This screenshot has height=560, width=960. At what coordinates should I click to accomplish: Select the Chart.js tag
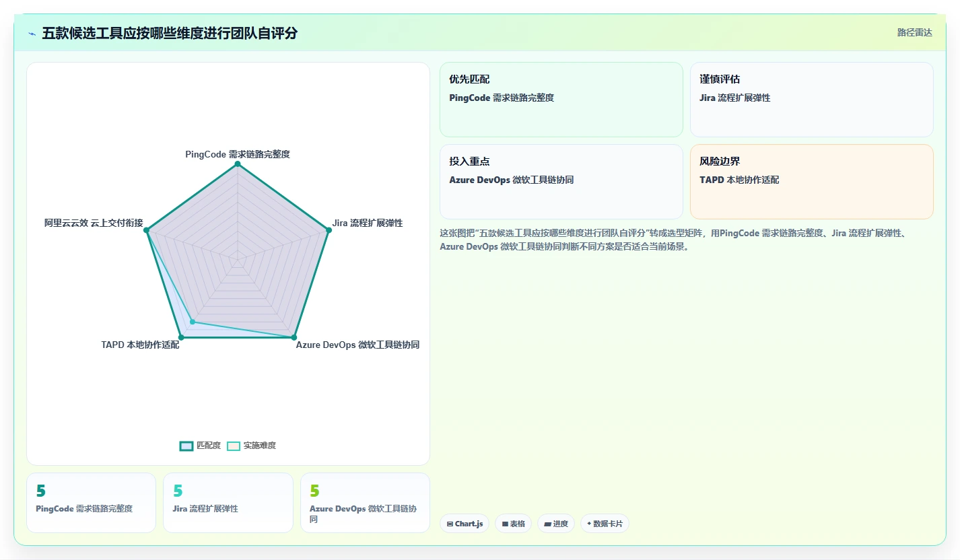[x=465, y=524]
